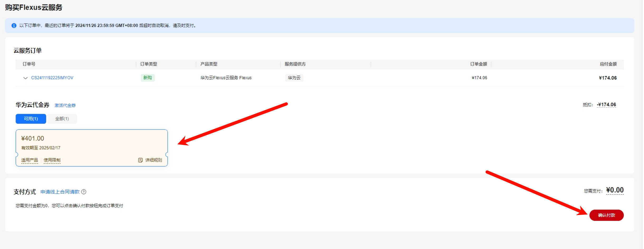This screenshot has width=644, height=249.
Task: Click the 激活代金券 link
Action: [65, 105]
